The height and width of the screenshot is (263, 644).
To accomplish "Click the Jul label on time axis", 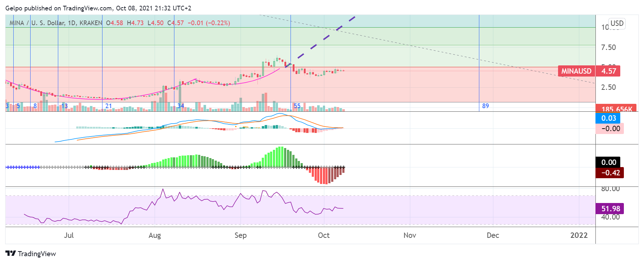I will pyautogui.click(x=69, y=235).
